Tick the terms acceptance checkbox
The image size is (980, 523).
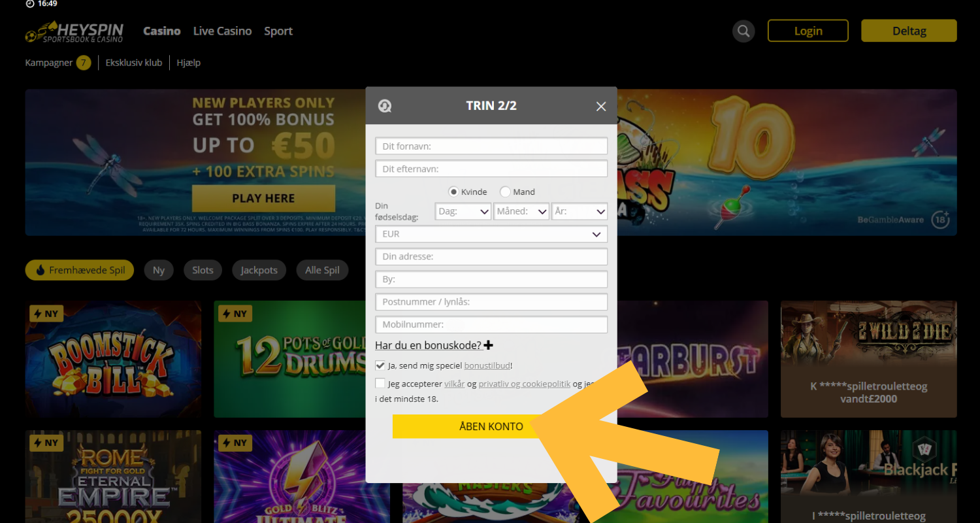[380, 384]
